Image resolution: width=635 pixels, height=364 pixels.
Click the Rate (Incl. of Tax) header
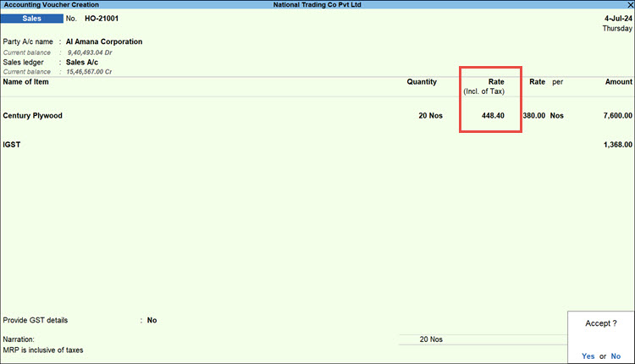[x=489, y=86]
